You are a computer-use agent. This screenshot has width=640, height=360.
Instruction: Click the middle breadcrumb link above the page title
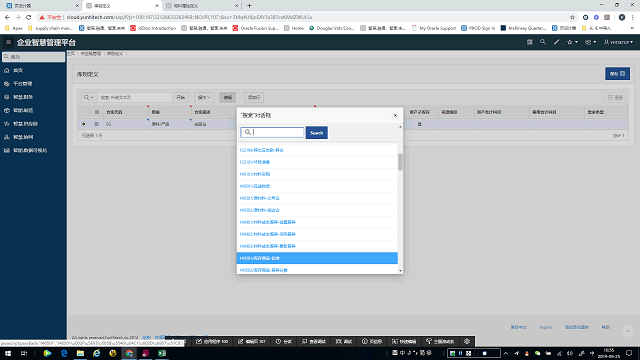[91, 53]
